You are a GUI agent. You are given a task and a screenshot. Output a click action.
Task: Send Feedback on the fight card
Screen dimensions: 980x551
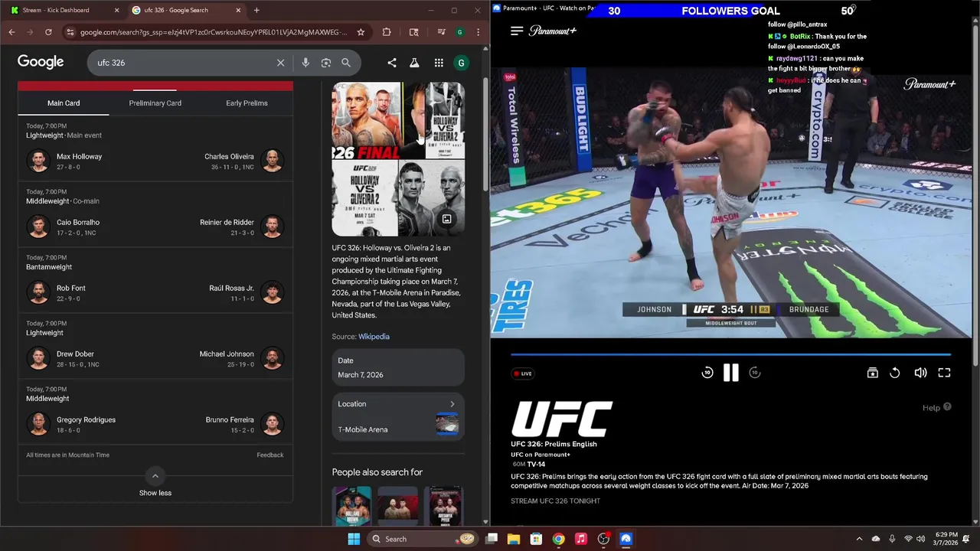270,455
